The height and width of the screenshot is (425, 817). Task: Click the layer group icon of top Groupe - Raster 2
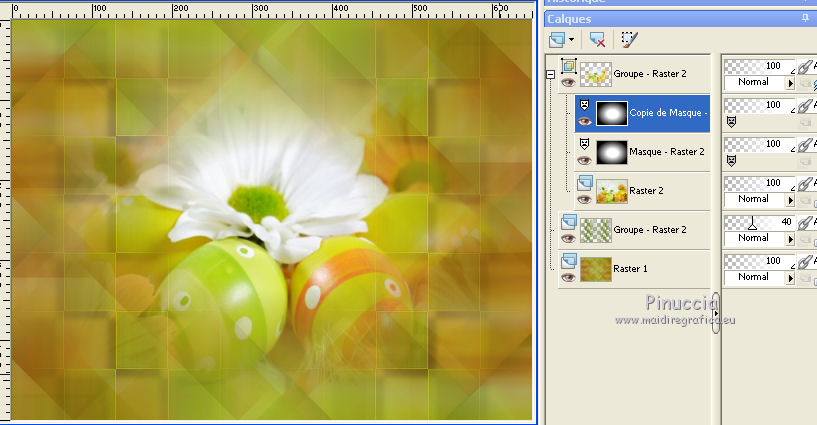click(x=568, y=66)
